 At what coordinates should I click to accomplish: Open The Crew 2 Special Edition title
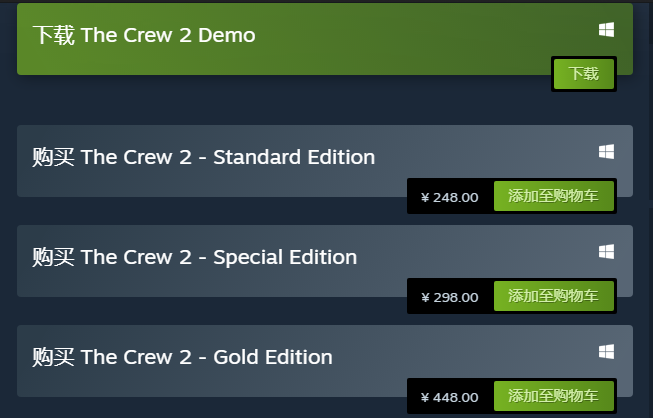[195, 257]
